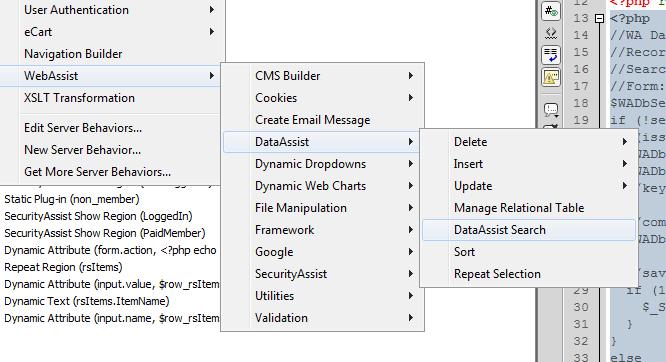Expand the Insert submenu arrow

[x=625, y=164]
